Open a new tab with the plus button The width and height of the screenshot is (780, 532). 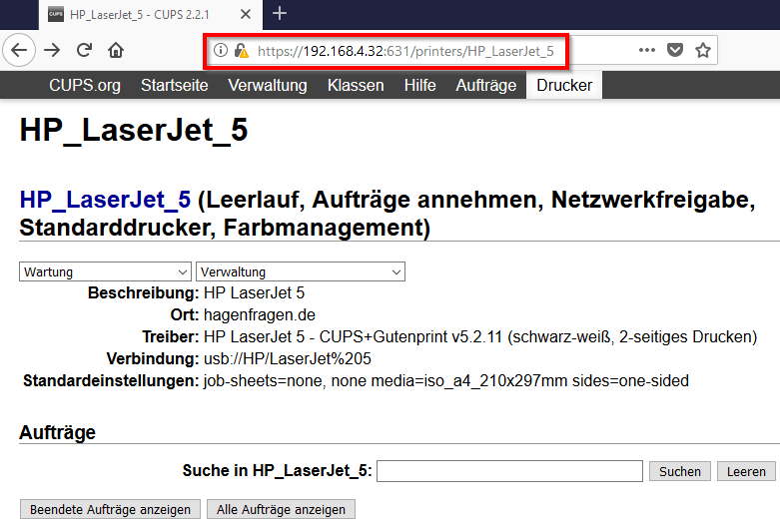(280, 13)
